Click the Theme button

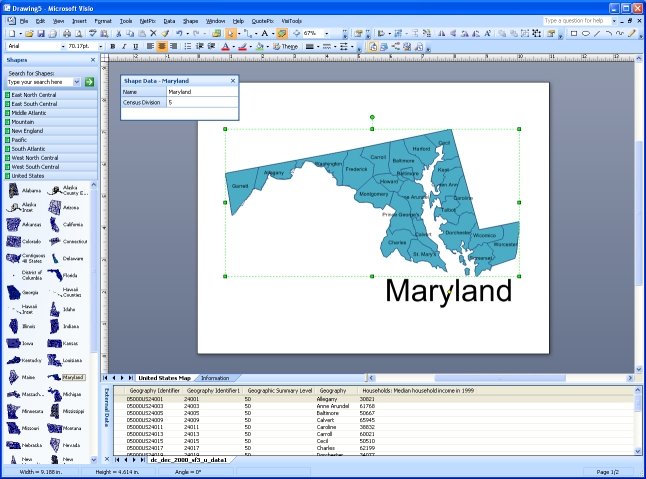[286, 47]
